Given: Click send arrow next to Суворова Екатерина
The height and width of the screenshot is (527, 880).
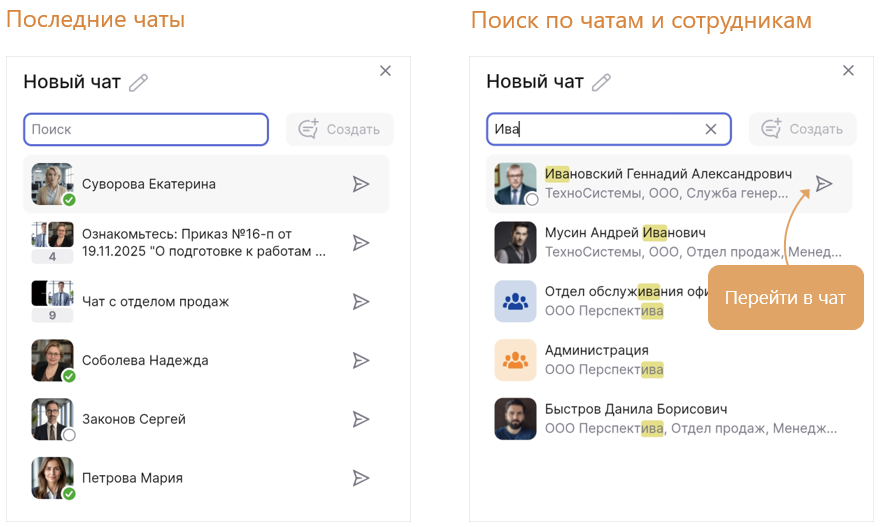Looking at the screenshot, I should click(361, 184).
